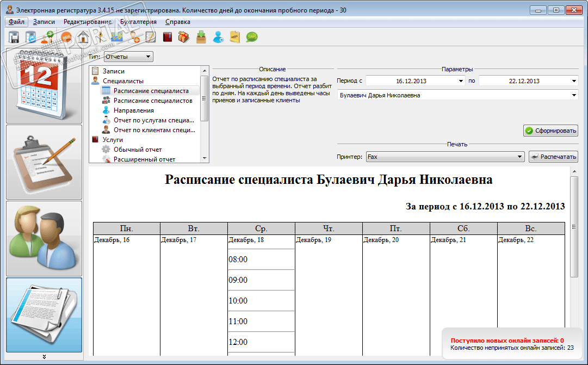Click the Пт. column header
The image size is (588, 365).
[x=396, y=228]
